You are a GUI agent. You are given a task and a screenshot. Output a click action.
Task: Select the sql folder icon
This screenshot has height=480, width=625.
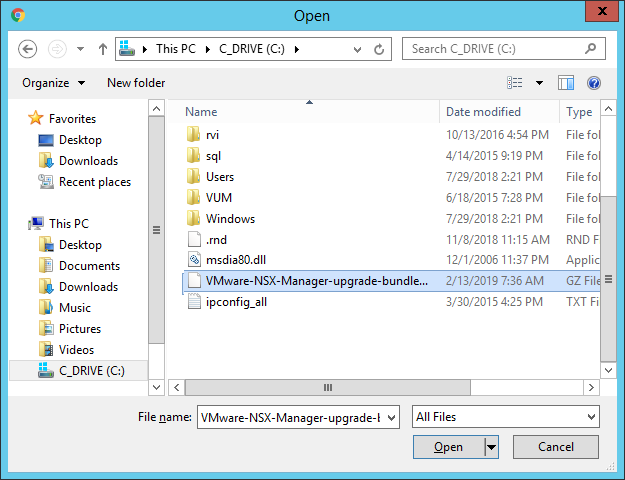193,155
